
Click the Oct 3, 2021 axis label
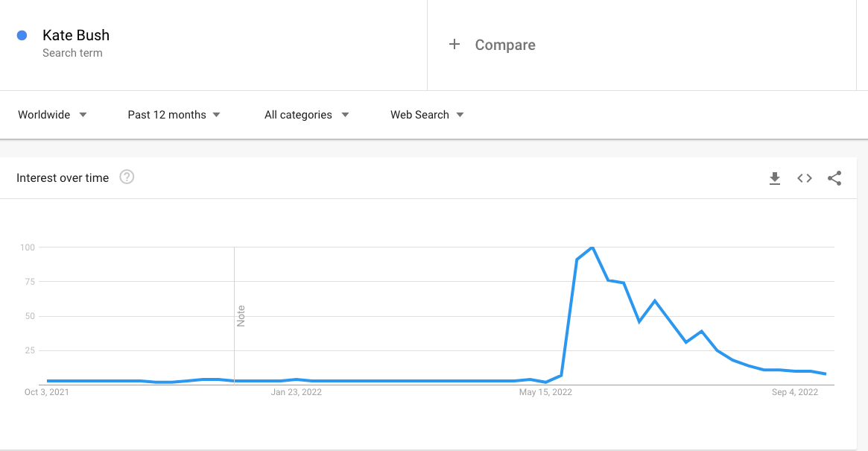click(x=46, y=392)
